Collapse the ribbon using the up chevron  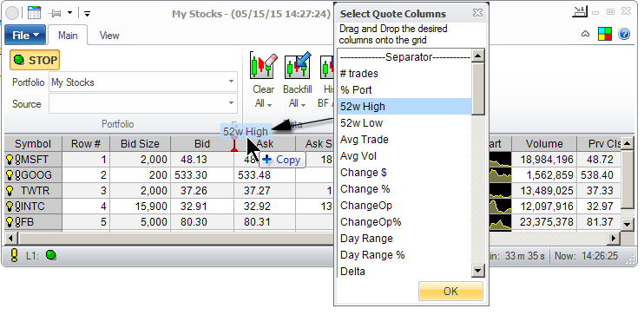pyautogui.click(x=586, y=35)
